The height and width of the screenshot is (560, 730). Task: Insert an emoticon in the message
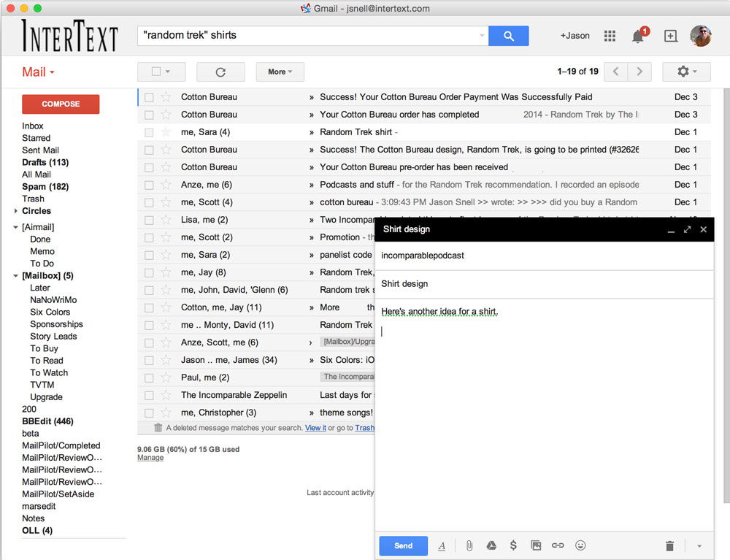(580, 545)
